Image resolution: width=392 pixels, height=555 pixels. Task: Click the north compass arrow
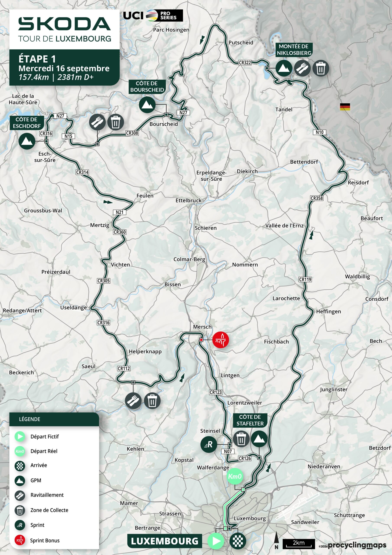277,540
